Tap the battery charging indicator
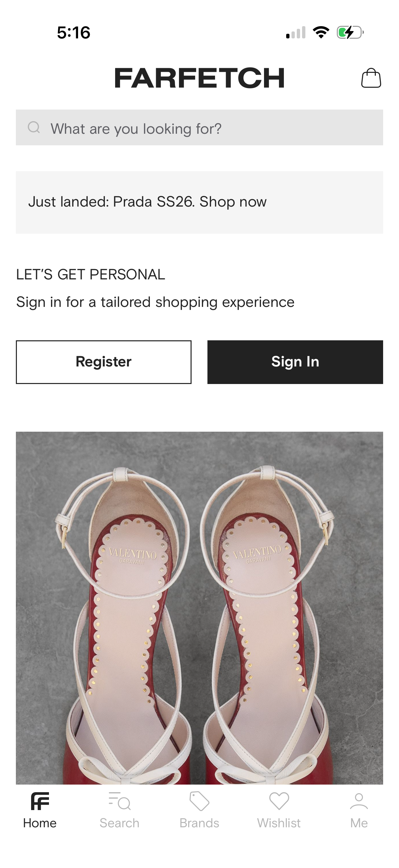Viewport: 399px width, 868px height. coord(348,32)
